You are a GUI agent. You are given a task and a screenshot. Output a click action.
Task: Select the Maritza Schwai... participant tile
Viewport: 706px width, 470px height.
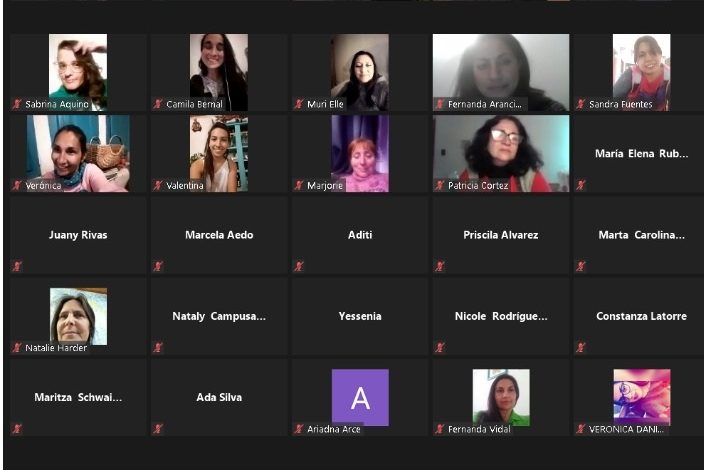tap(78, 397)
